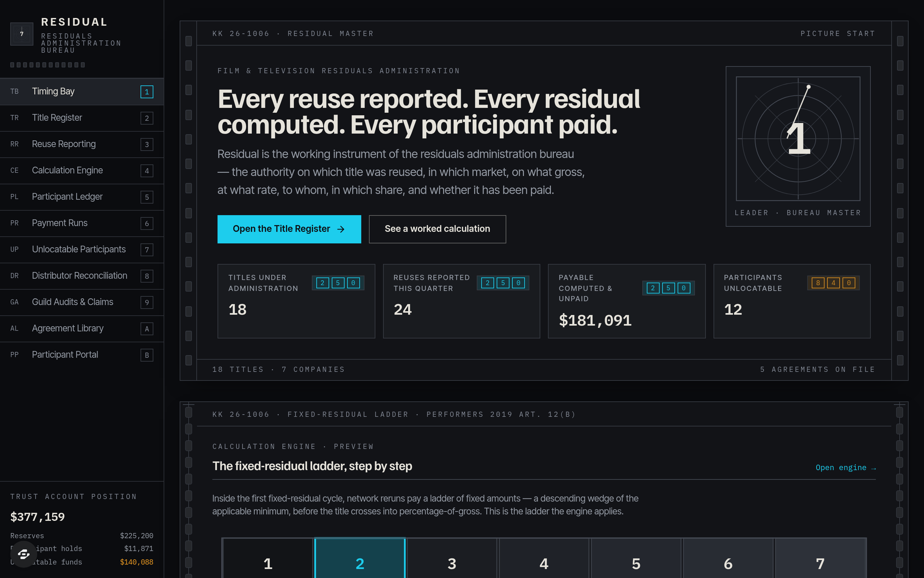Select ladder step 1
The width and height of the screenshot is (924, 578).
coord(268,558)
